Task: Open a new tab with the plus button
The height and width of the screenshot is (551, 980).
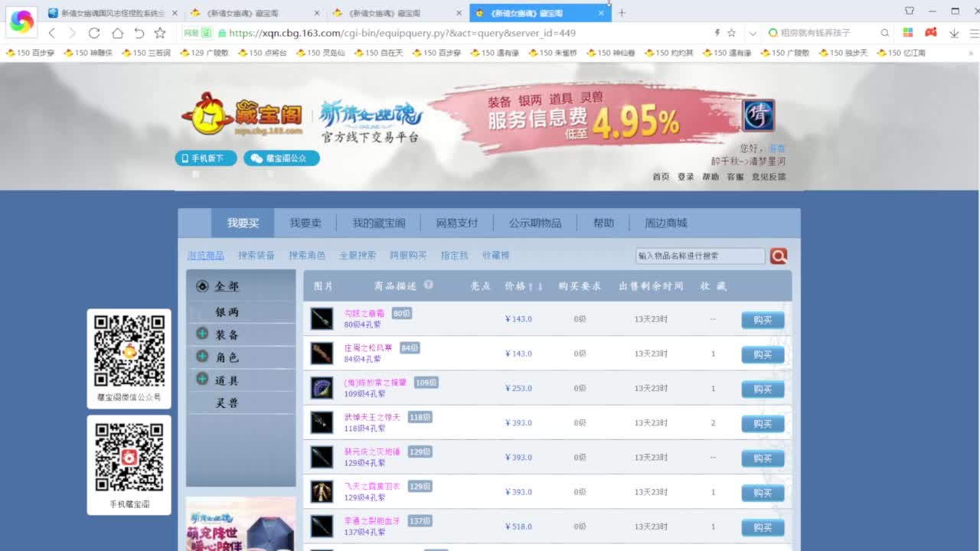Action: [x=622, y=13]
